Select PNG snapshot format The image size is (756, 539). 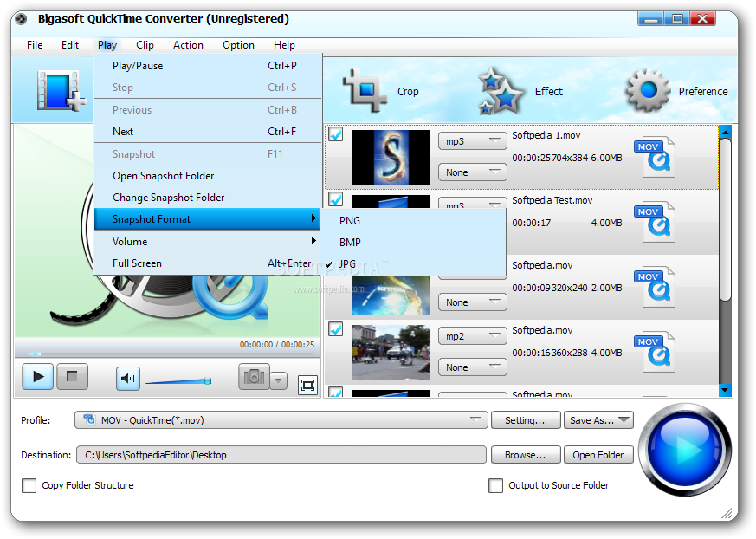[x=413, y=220]
